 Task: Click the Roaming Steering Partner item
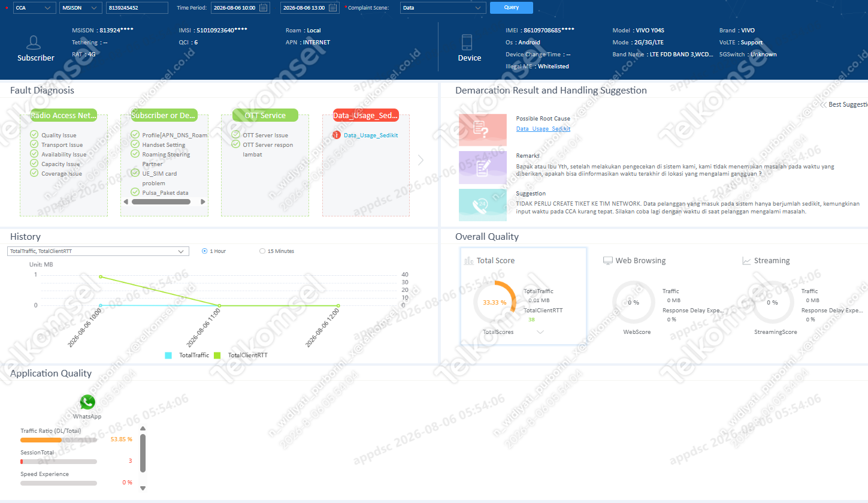pyautogui.click(x=166, y=159)
